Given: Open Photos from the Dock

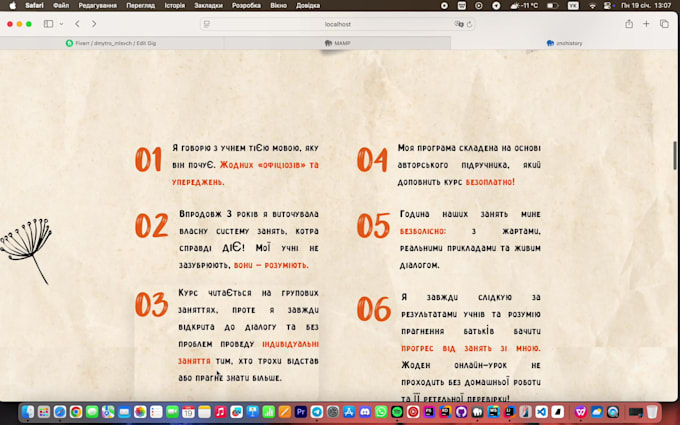Looking at the screenshot, I should 140,412.
